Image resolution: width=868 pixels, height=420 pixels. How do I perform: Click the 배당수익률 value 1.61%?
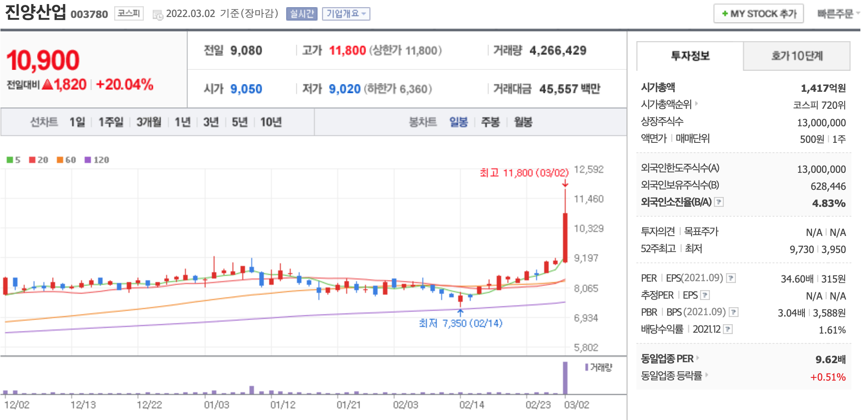point(832,330)
